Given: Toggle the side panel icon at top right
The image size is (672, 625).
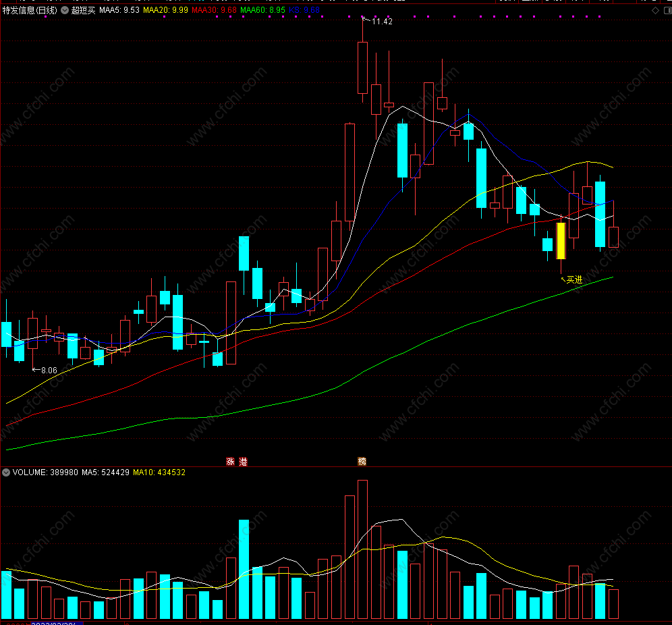Looking at the screenshot, I should click(668, 10).
